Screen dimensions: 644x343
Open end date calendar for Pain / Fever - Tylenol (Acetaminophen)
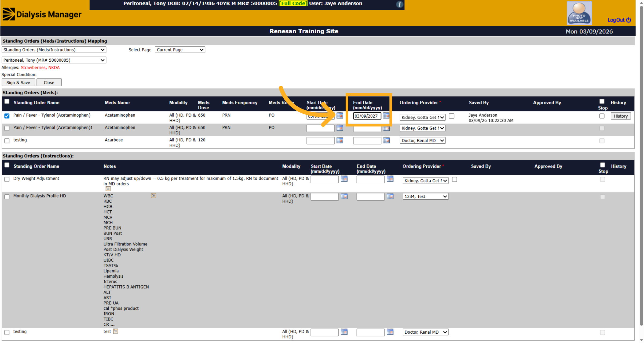(x=386, y=115)
